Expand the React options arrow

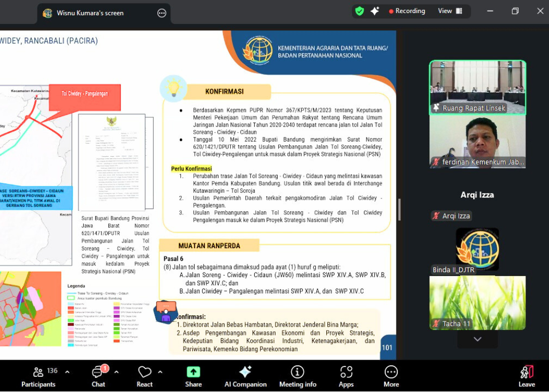point(160,372)
